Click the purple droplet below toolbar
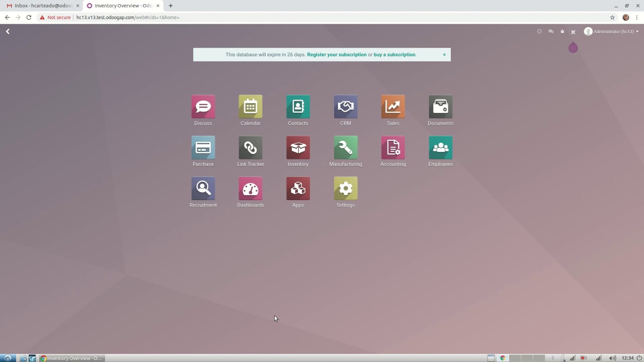The image size is (644, 362). [573, 48]
